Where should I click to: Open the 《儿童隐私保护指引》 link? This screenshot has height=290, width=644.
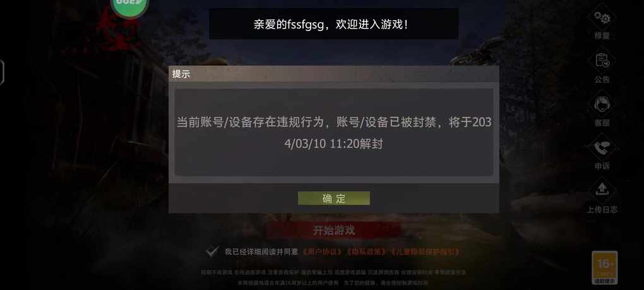425,252
